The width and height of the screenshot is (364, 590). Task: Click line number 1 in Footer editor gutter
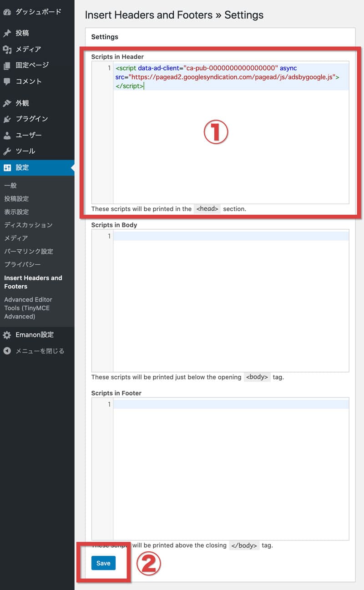click(x=109, y=404)
